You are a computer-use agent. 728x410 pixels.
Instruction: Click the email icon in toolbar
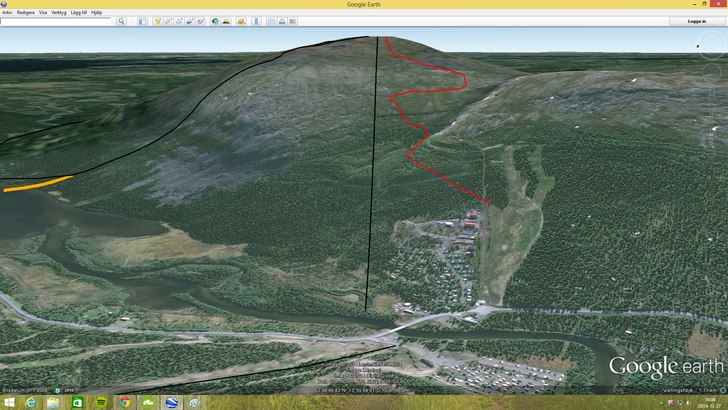pyautogui.click(x=271, y=21)
